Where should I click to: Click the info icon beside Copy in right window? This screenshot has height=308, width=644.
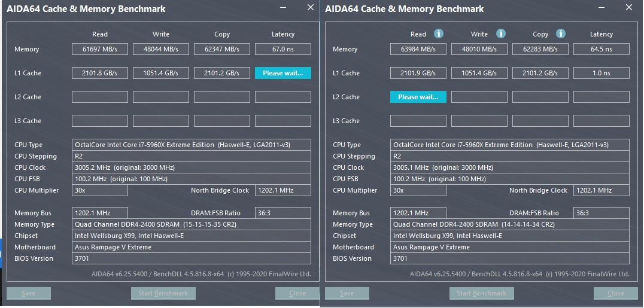click(x=561, y=33)
